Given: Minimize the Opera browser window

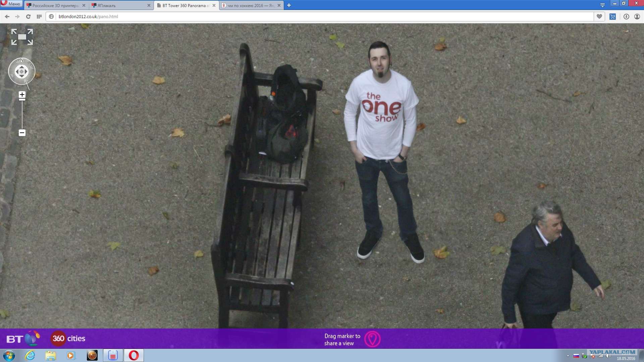Looking at the screenshot, I should (x=615, y=3).
